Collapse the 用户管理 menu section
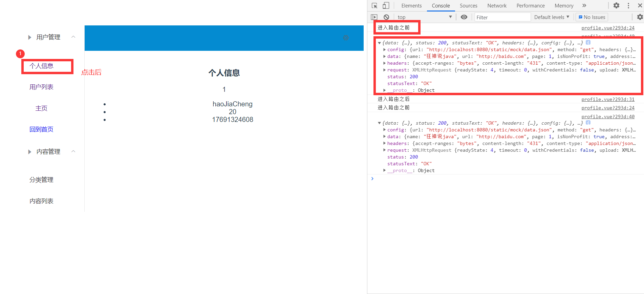The image size is (644, 294). tap(73, 37)
